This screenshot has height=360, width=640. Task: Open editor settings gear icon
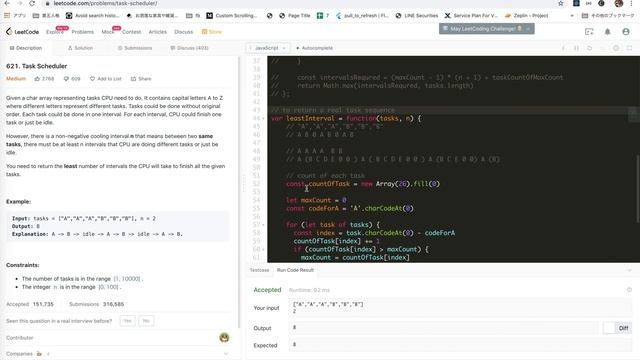616,48
